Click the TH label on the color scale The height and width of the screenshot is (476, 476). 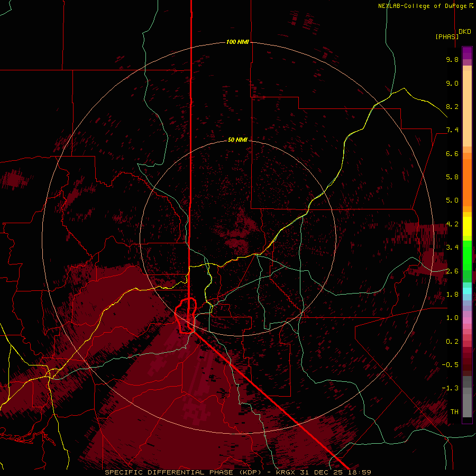coord(454,412)
